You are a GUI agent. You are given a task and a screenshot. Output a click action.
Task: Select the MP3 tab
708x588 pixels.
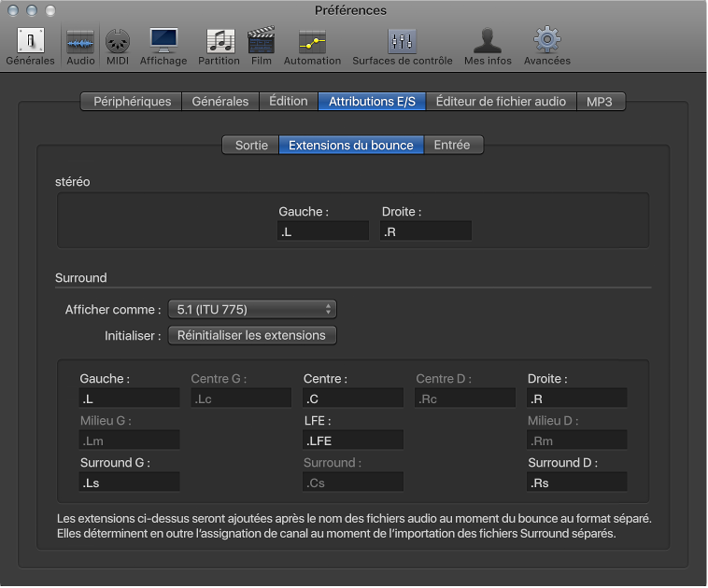coord(599,102)
